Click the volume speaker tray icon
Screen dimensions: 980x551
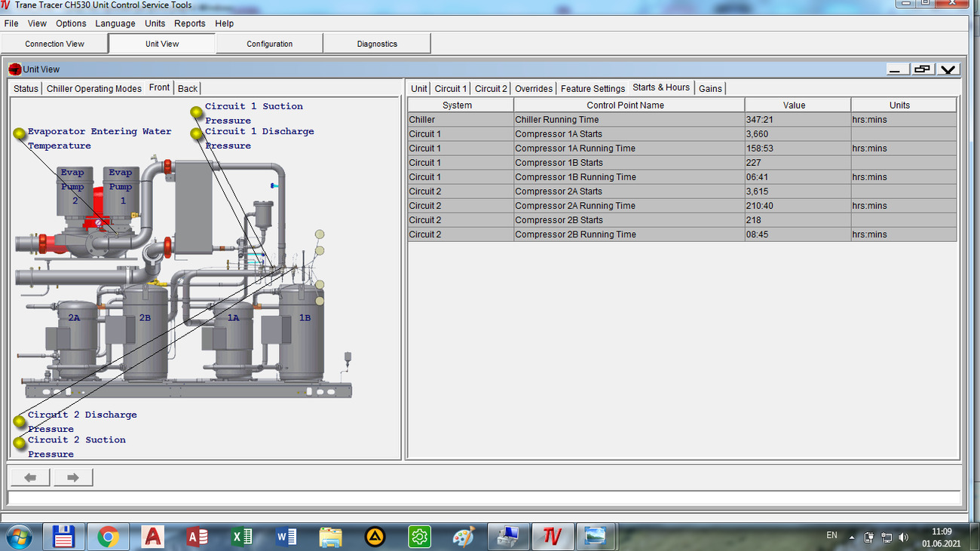tap(903, 537)
